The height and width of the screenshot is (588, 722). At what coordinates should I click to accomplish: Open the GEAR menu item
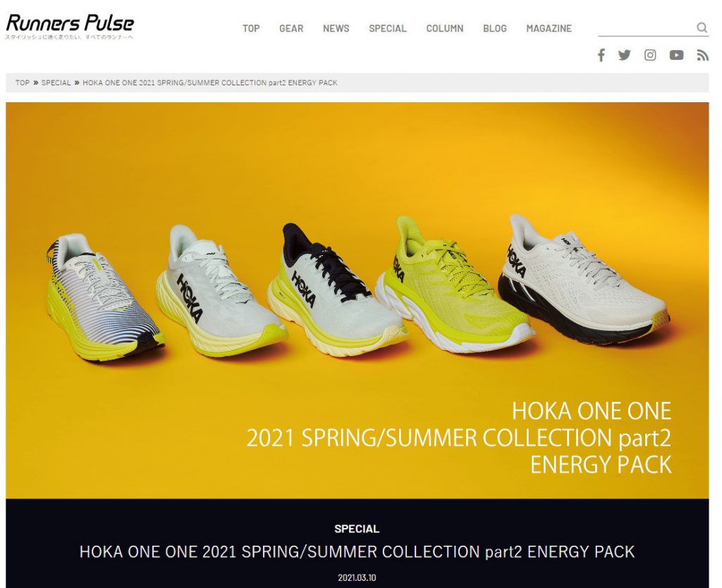click(291, 28)
